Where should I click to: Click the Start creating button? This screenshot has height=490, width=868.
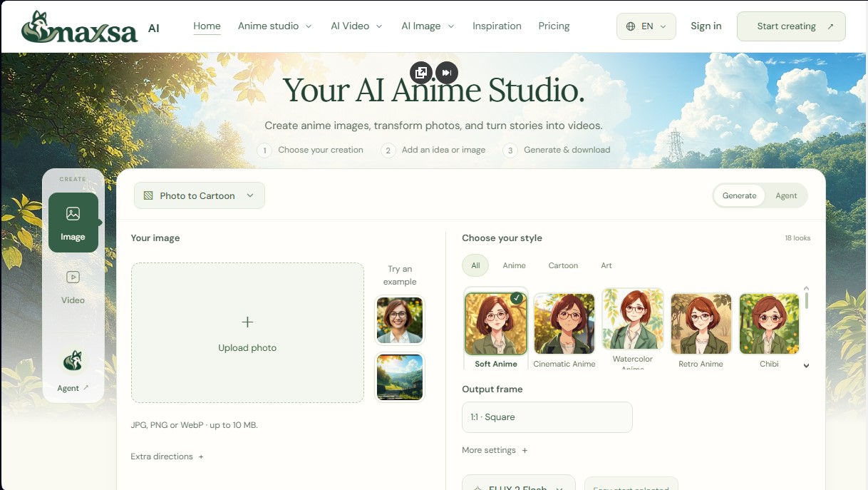[x=791, y=26]
